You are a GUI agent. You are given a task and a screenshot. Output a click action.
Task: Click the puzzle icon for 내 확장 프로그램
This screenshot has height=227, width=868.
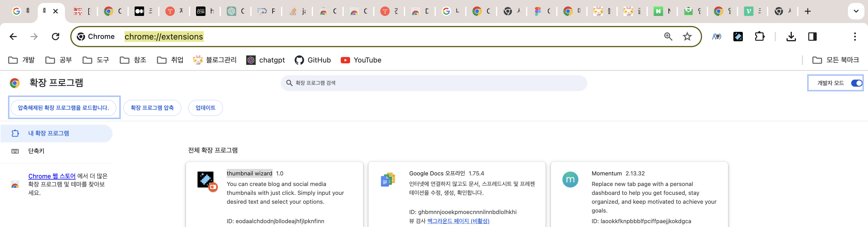(15, 134)
